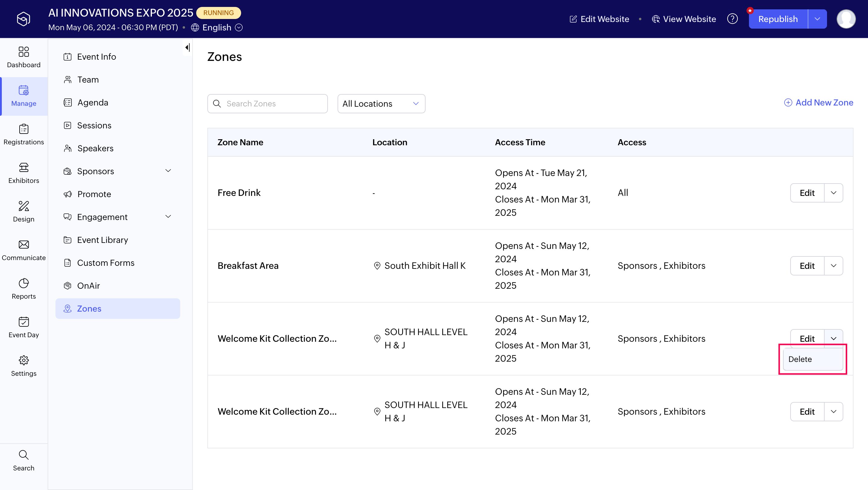Screen dimensions: 868x490
Task: Collapse the side menu panel arrow
Action: point(187,48)
